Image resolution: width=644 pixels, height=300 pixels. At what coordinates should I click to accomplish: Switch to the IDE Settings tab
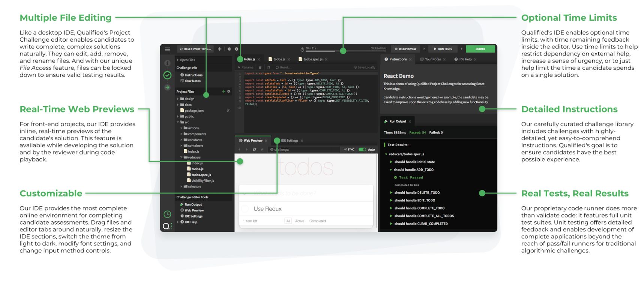[x=290, y=141]
